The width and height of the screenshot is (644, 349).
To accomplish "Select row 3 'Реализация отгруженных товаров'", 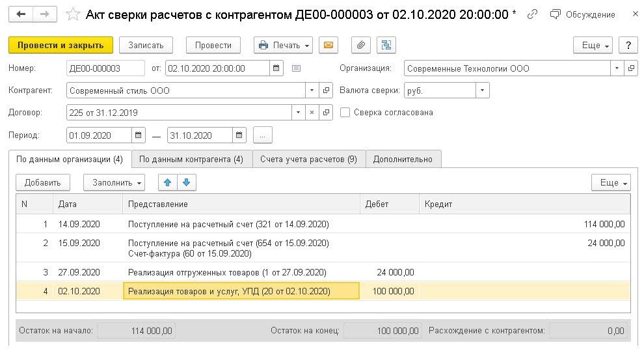I will 227,272.
